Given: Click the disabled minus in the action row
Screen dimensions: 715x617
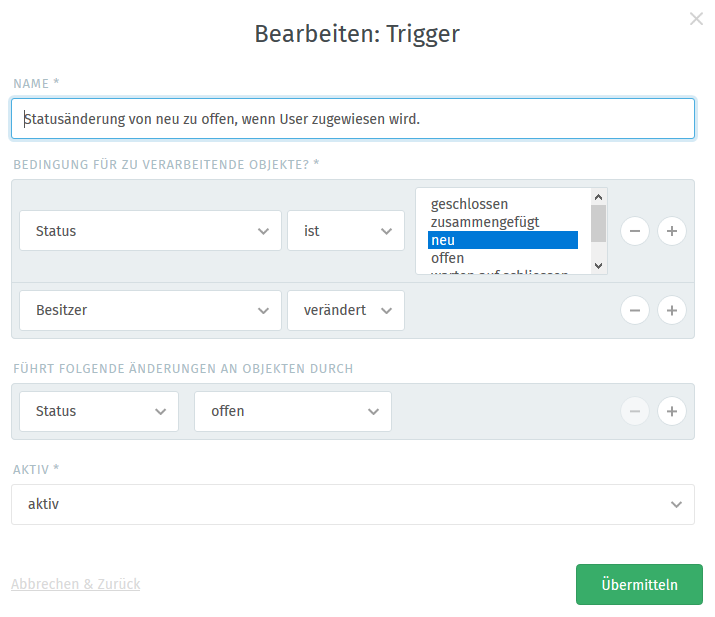Looking at the screenshot, I should (635, 411).
